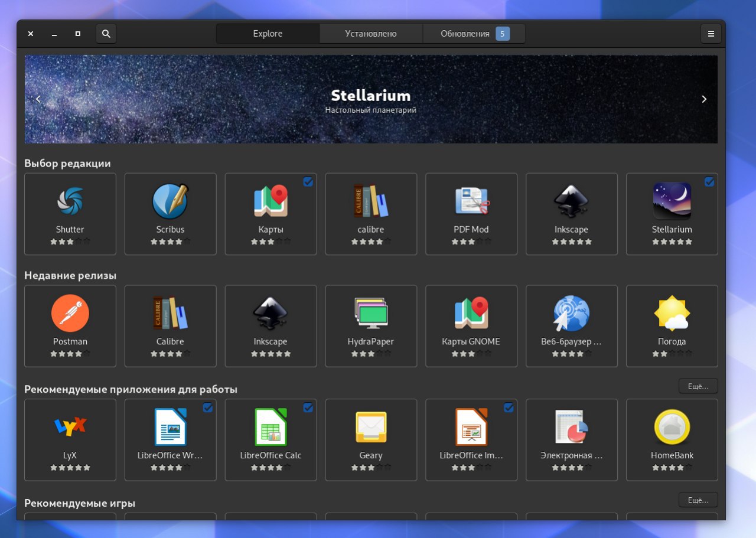Click the LyX app name label
Image resolution: width=756 pixels, height=538 pixels.
click(x=70, y=455)
